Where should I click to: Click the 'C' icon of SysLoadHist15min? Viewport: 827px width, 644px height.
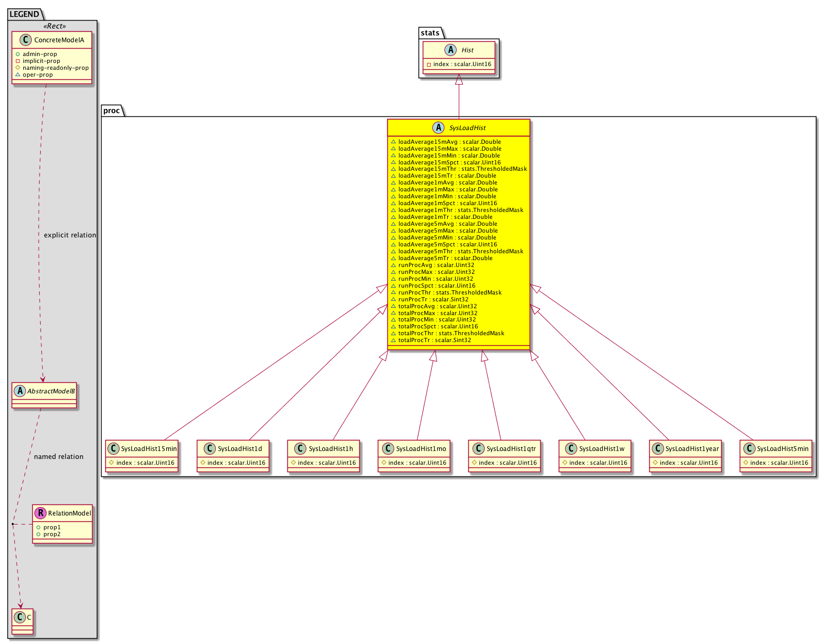point(113,449)
